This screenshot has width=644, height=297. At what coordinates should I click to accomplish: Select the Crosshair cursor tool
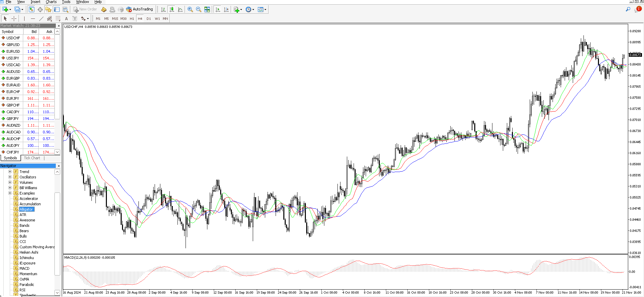pyautogui.click(x=14, y=18)
